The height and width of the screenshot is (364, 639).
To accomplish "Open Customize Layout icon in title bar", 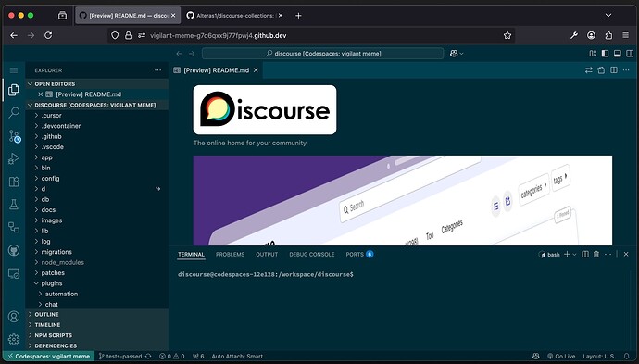I will point(593,54).
